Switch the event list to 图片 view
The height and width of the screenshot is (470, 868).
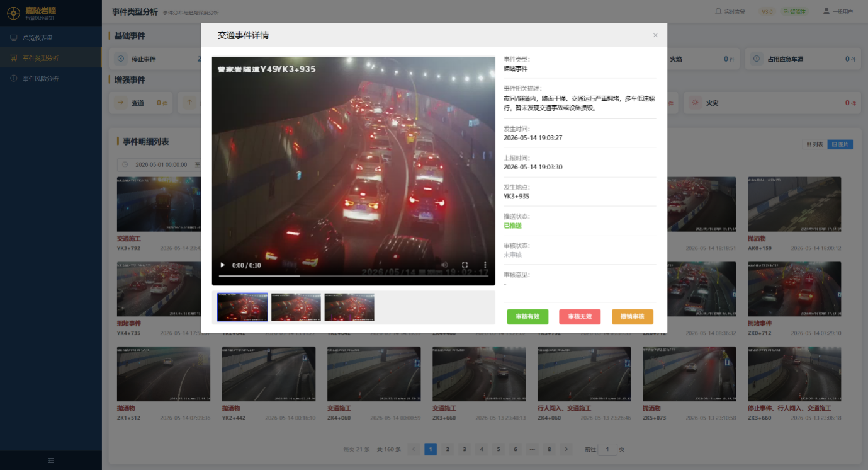coord(840,144)
